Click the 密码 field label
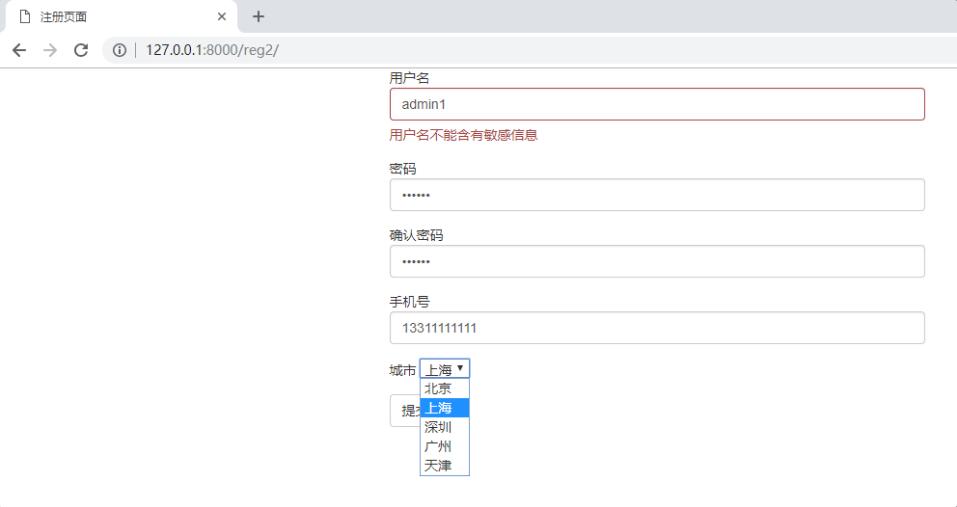This screenshot has width=957, height=507. pos(403,168)
